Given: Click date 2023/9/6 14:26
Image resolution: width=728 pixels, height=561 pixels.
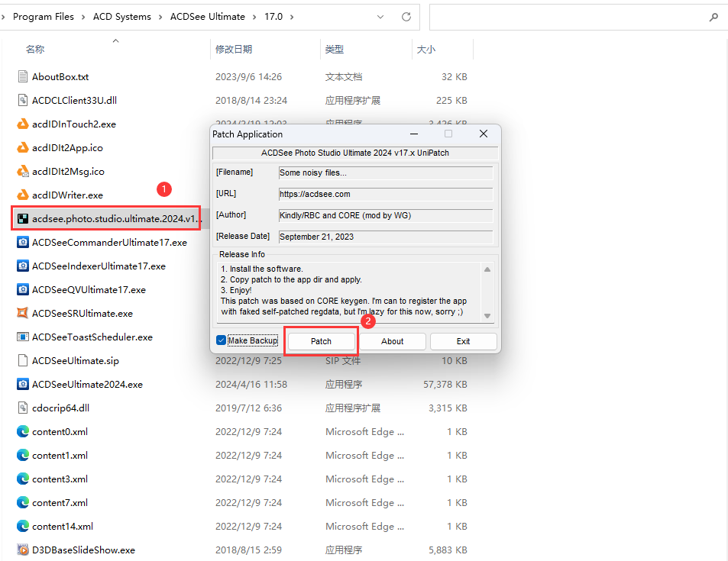Looking at the screenshot, I should [248, 76].
